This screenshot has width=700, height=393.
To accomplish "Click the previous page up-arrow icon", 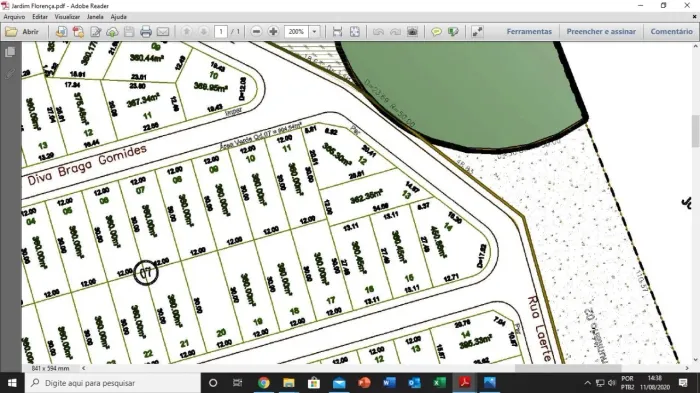I will coord(187,32).
